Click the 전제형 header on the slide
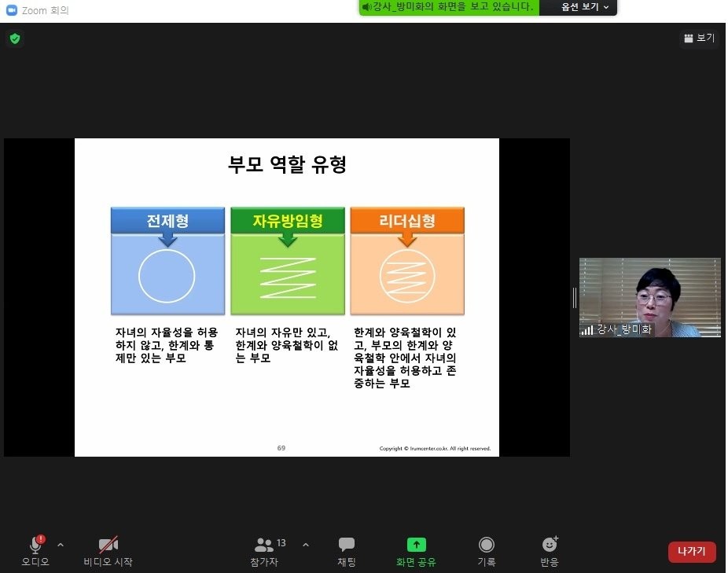Viewport: 728px width, 573px height. tap(167, 221)
